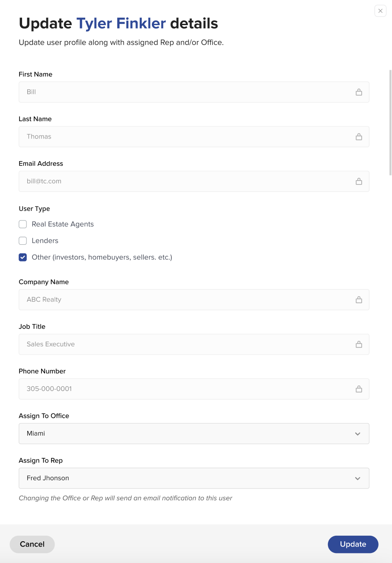Image resolution: width=392 pixels, height=563 pixels.
Task: Click the lock icon in First Name field
Action: pyautogui.click(x=359, y=92)
